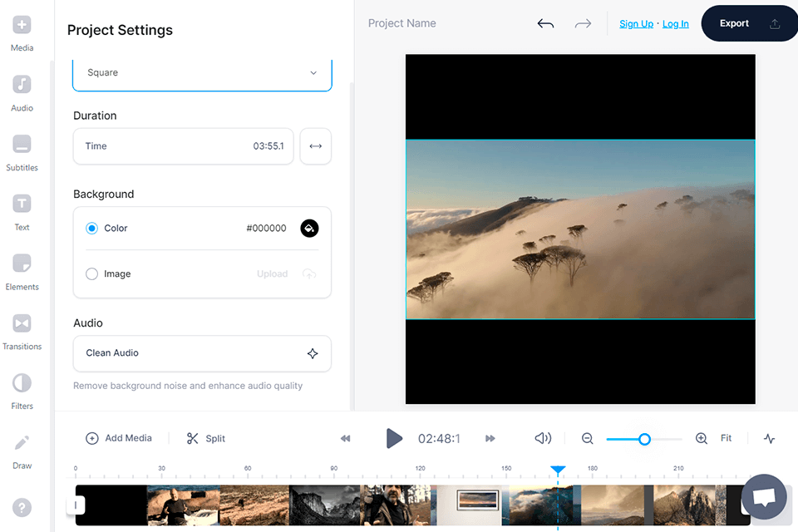The width and height of the screenshot is (798, 532).
Task: Select the Text tool in sidebar
Action: click(22, 212)
